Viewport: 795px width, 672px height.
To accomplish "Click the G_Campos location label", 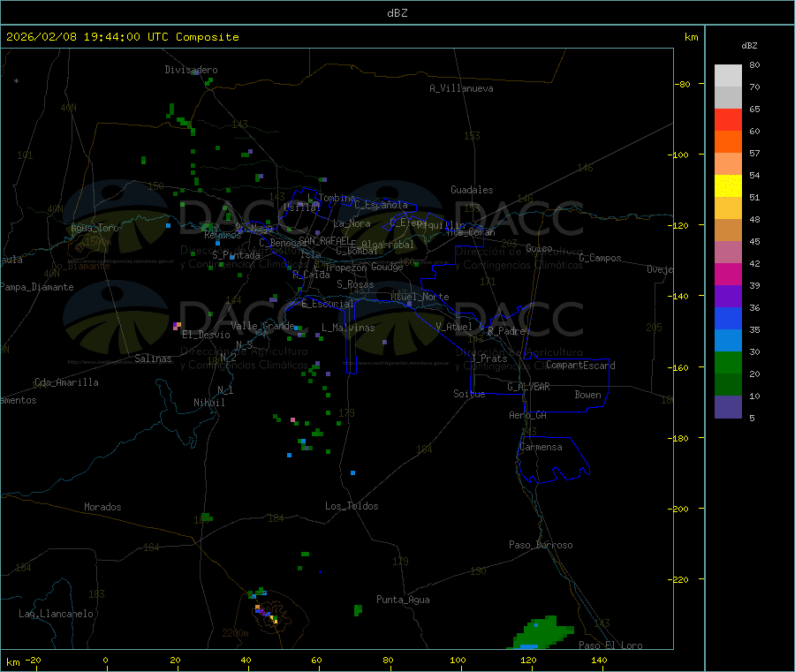I will [x=601, y=258].
